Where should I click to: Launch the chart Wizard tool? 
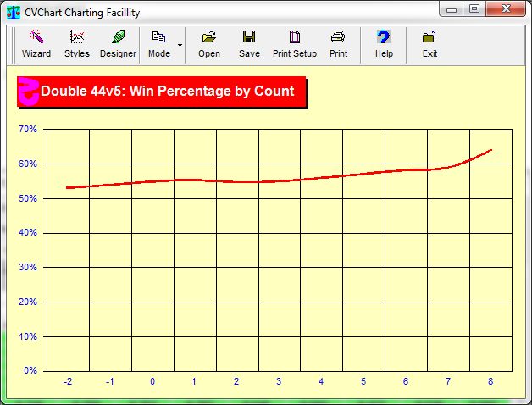tap(36, 44)
